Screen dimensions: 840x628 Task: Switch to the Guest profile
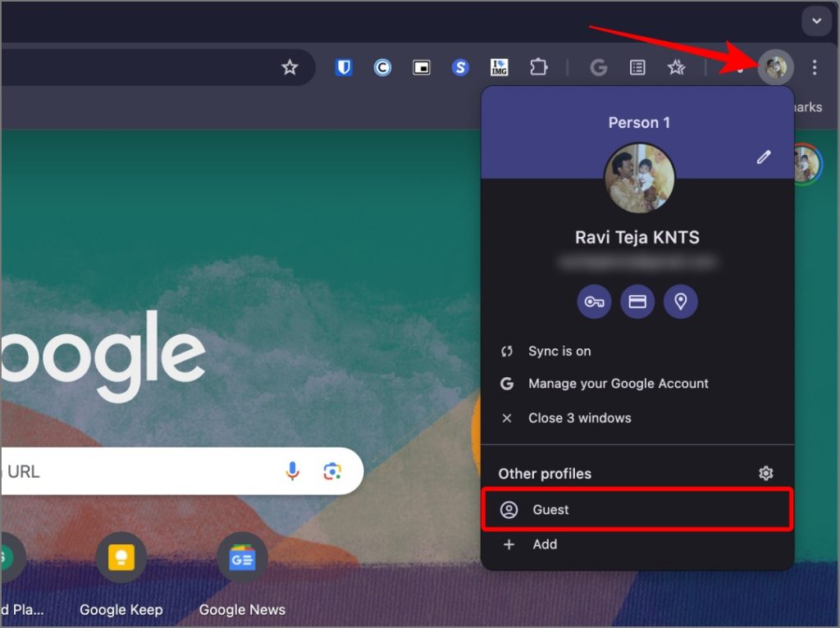637,510
